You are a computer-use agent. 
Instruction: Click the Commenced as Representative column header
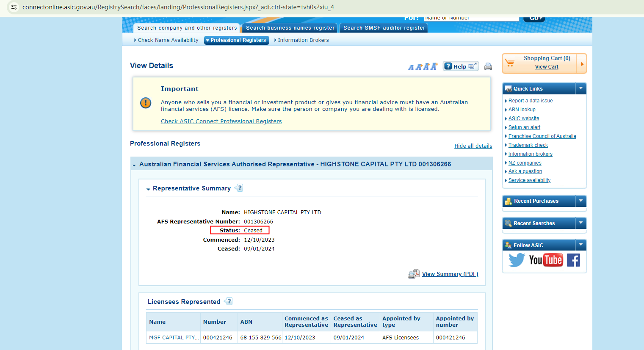(307, 322)
